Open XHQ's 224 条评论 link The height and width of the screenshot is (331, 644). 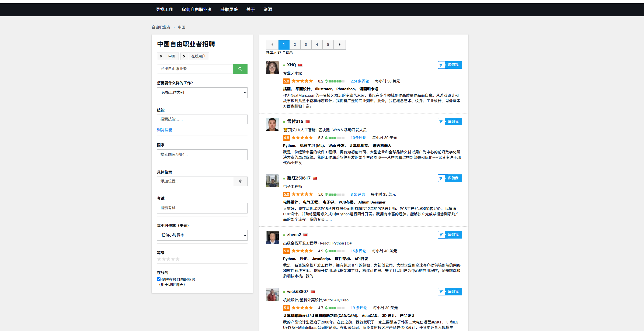[x=360, y=81]
